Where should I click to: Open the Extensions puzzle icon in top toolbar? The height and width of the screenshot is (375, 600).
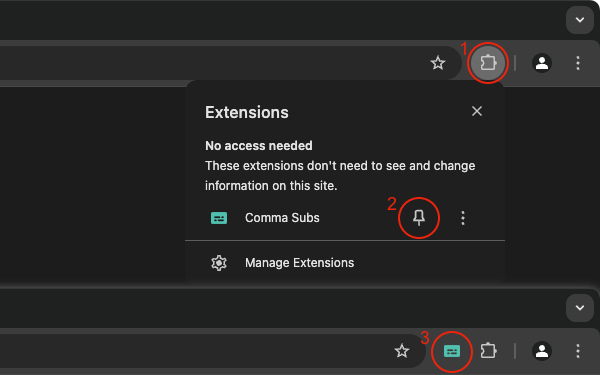point(488,63)
